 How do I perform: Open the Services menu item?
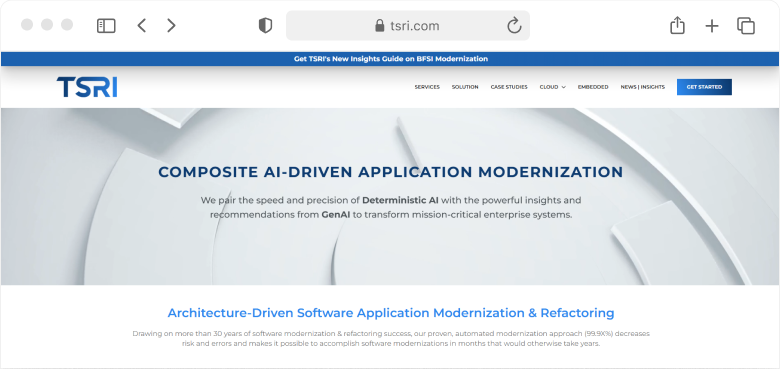coord(427,87)
